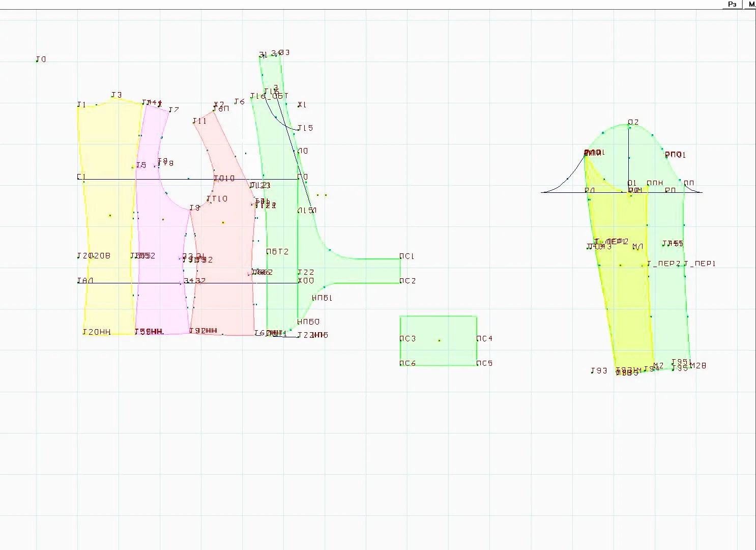Switch to the Рз tab
The width and height of the screenshot is (756, 550).
pos(733,4)
